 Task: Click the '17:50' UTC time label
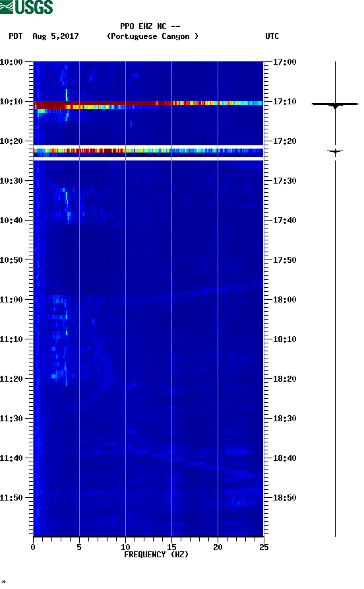[284, 260]
